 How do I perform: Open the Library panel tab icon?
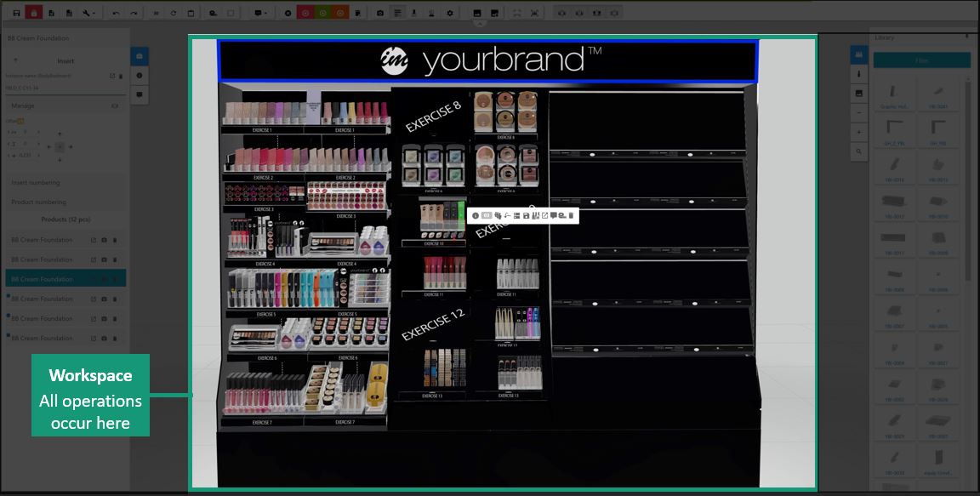[x=859, y=54]
